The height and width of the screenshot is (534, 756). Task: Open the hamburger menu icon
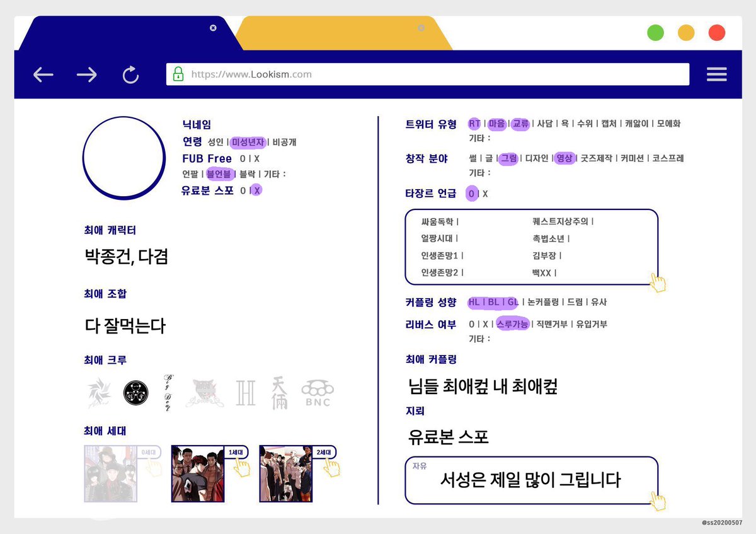click(x=717, y=74)
